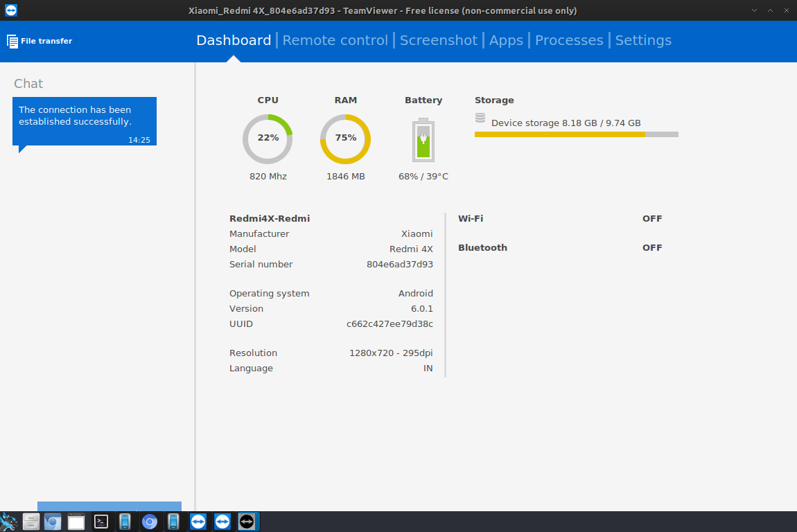Minimize the TeamViewer window with down chevron
This screenshot has width=797, height=532.
[754, 10]
